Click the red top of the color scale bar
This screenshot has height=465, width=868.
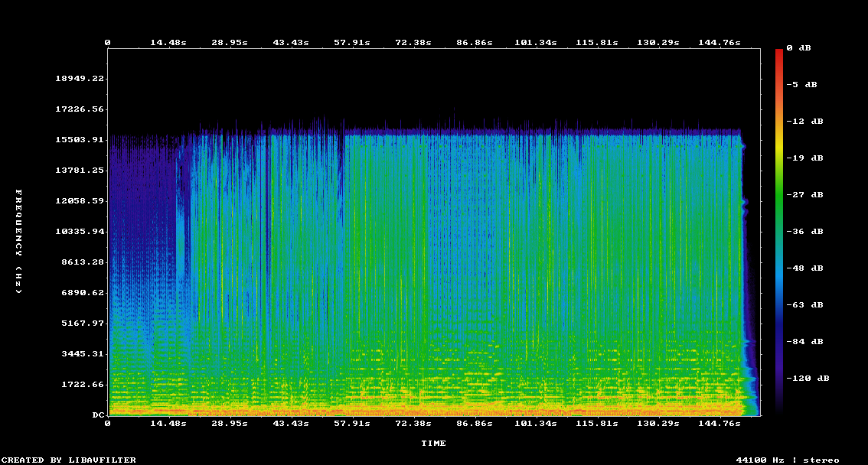[779, 54]
